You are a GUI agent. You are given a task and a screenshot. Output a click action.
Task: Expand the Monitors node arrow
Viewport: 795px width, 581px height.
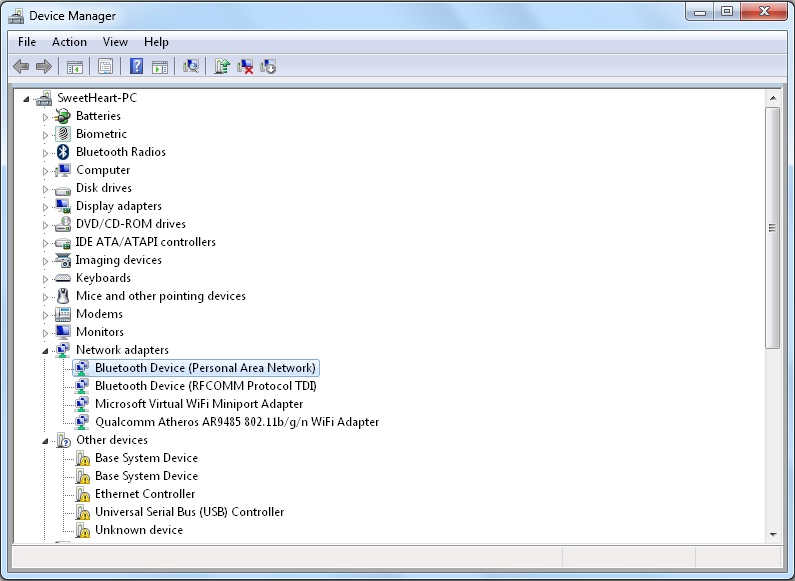pos(45,333)
